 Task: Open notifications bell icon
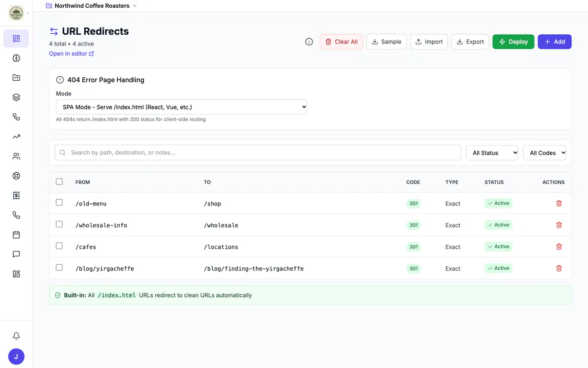[16, 336]
